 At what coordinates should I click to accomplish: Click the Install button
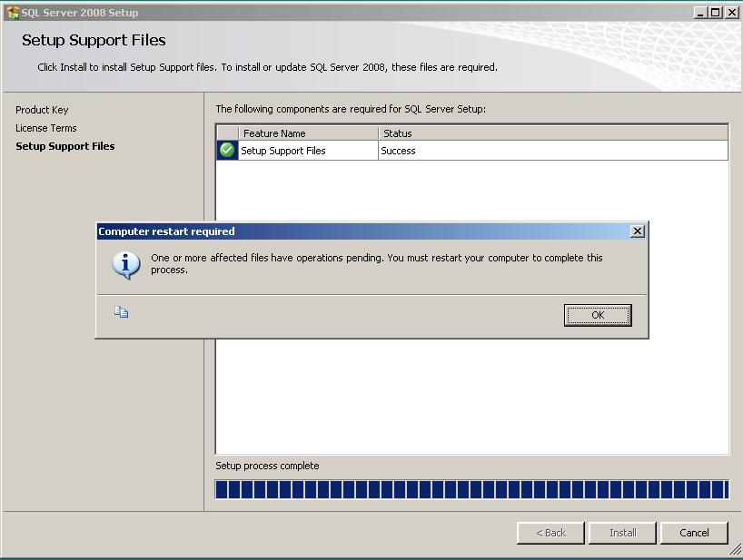[622, 533]
